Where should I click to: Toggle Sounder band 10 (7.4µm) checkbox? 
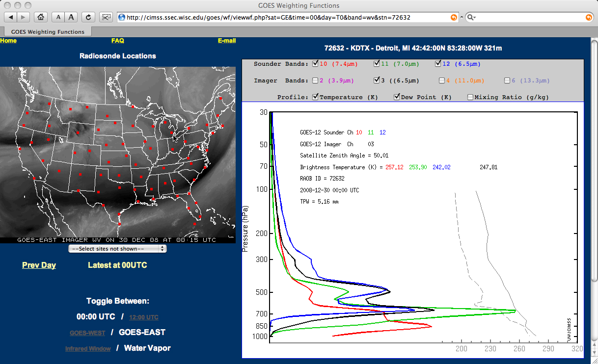[316, 63]
